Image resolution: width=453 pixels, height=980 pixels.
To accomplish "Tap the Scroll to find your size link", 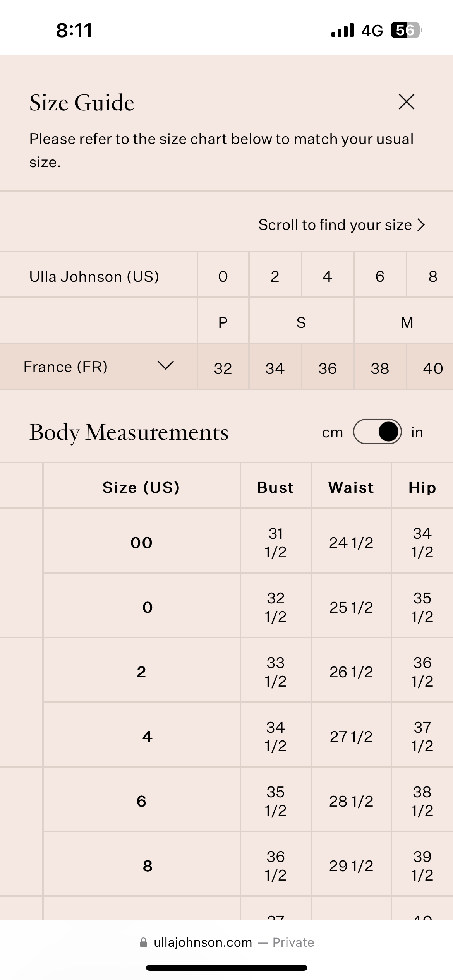I will tap(335, 225).
